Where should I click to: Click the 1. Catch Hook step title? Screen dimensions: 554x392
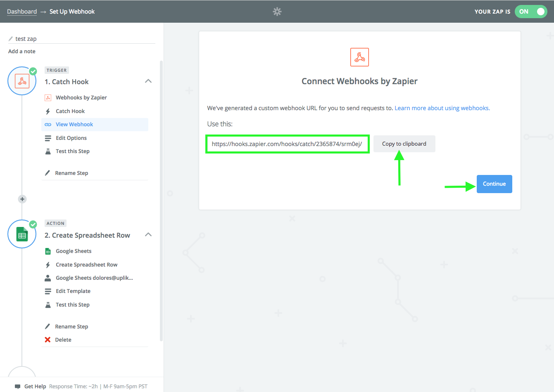coord(67,82)
